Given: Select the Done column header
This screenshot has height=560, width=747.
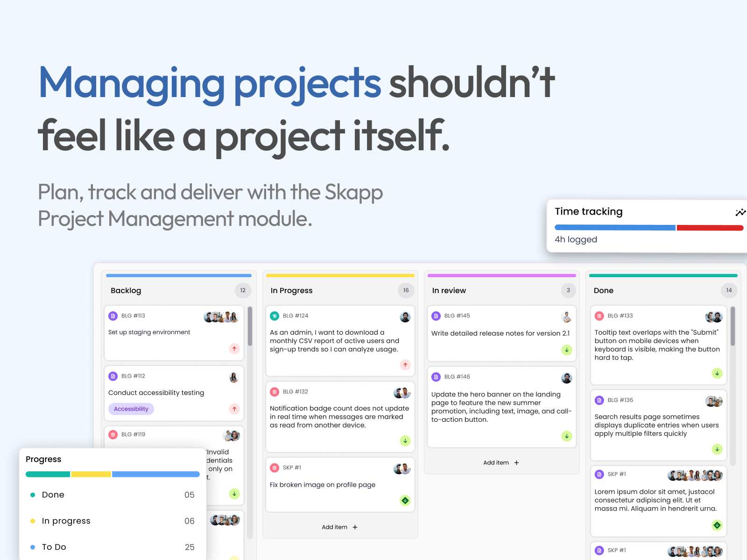Looking at the screenshot, I should pos(604,290).
